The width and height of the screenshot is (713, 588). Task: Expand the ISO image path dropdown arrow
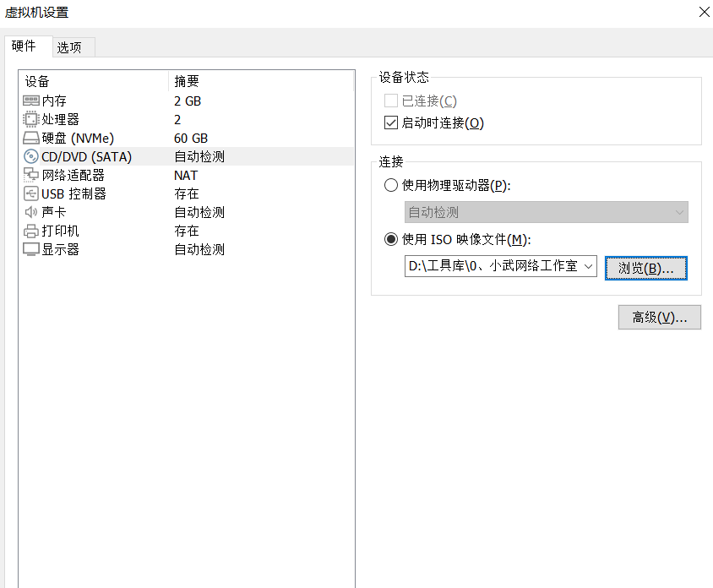point(589,266)
